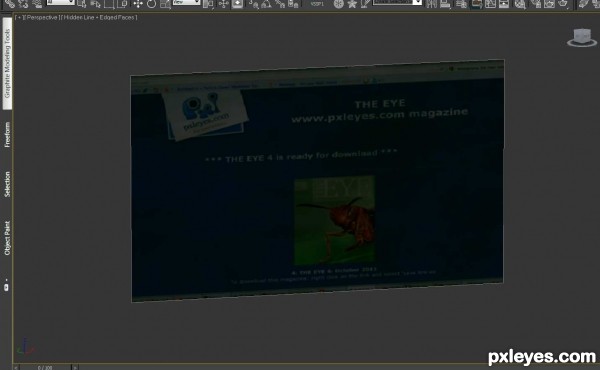Open the reference coordinate system dropdown

coord(186,2)
